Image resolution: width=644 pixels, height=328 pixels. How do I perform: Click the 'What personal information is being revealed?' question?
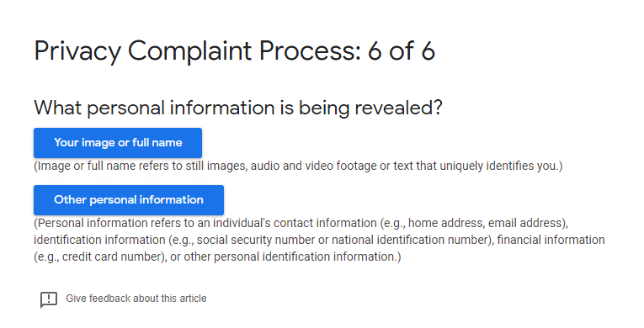[x=237, y=108]
